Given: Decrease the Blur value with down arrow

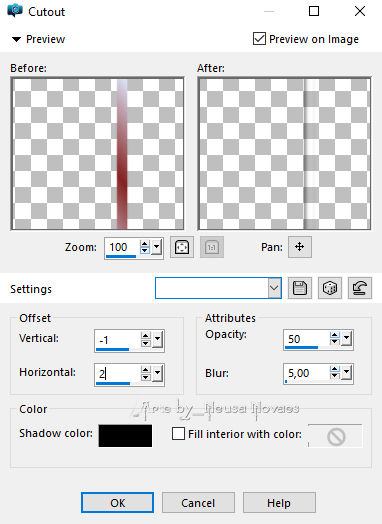Looking at the screenshot, I should point(335,376).
